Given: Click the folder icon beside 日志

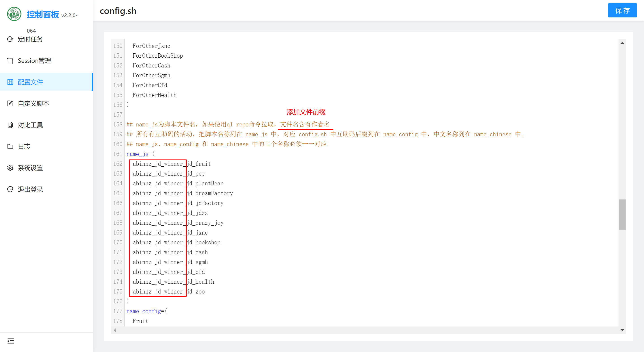Looking at the screenshot, I should [x=10, y=146].
